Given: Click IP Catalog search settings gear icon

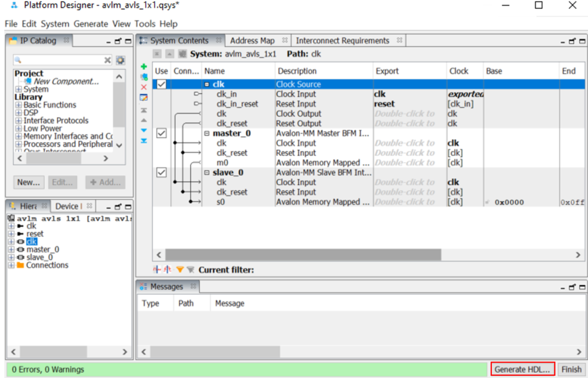Looking at the screenshot, I should (x=121, y=60).
